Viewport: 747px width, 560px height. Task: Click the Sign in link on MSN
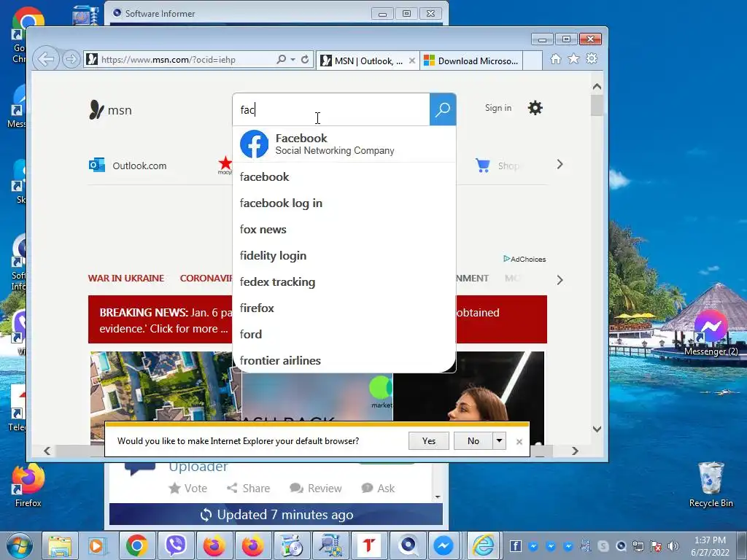click(x=498, y=108)
